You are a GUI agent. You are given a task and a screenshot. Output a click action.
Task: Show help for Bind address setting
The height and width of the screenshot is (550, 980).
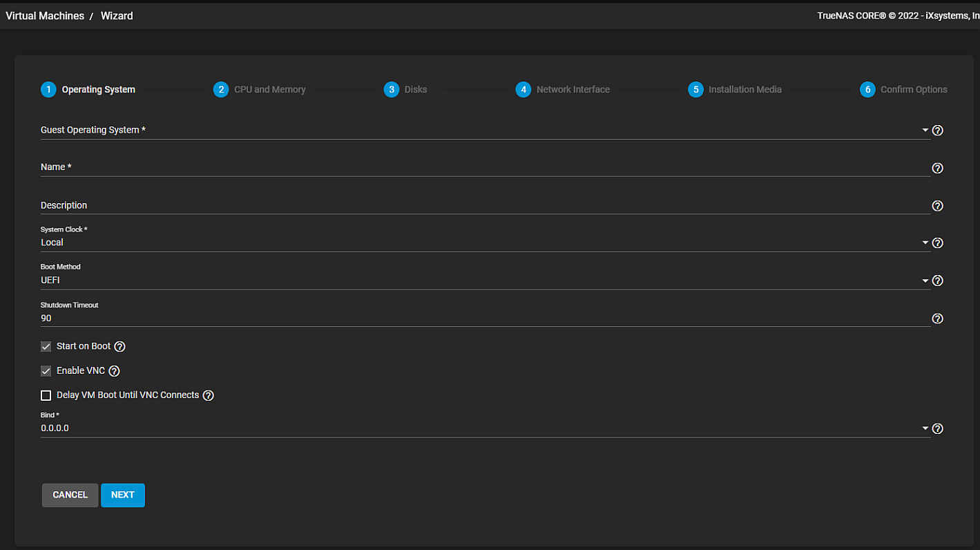[x=937, y=429]
